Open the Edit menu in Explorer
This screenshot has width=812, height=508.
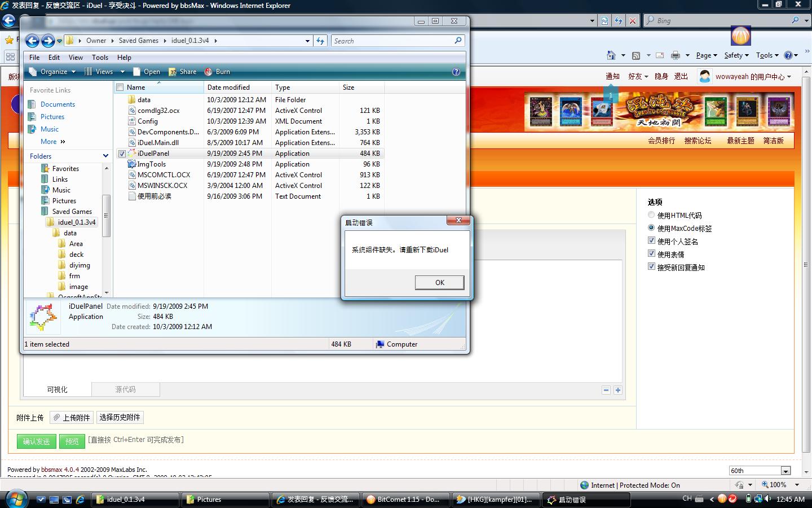[54, 57]
